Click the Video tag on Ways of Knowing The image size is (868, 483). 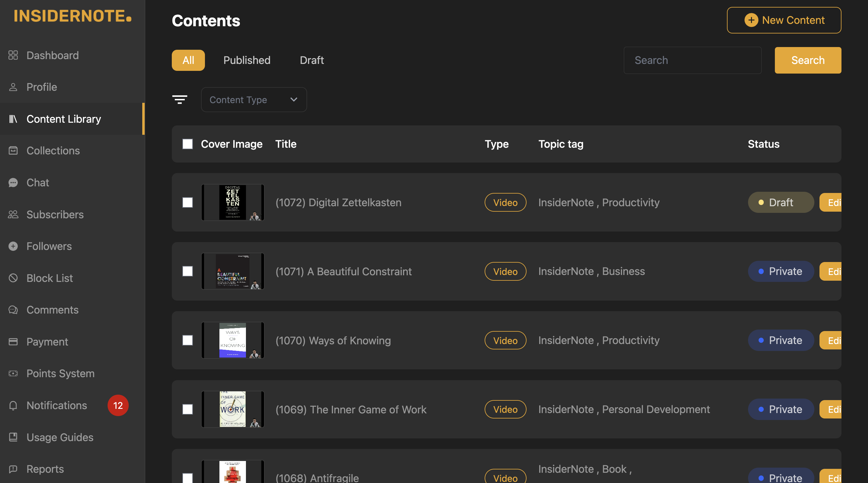coord(505,340)
